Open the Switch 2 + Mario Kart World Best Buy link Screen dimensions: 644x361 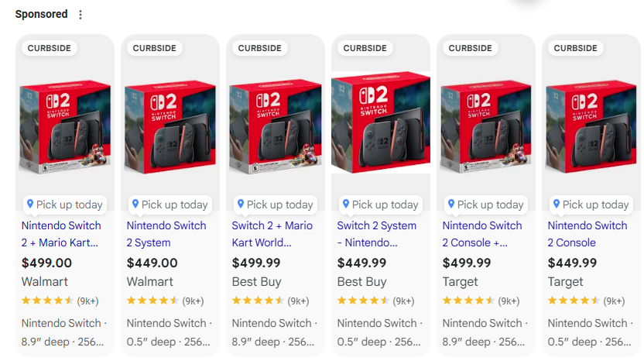pos(272,234)
